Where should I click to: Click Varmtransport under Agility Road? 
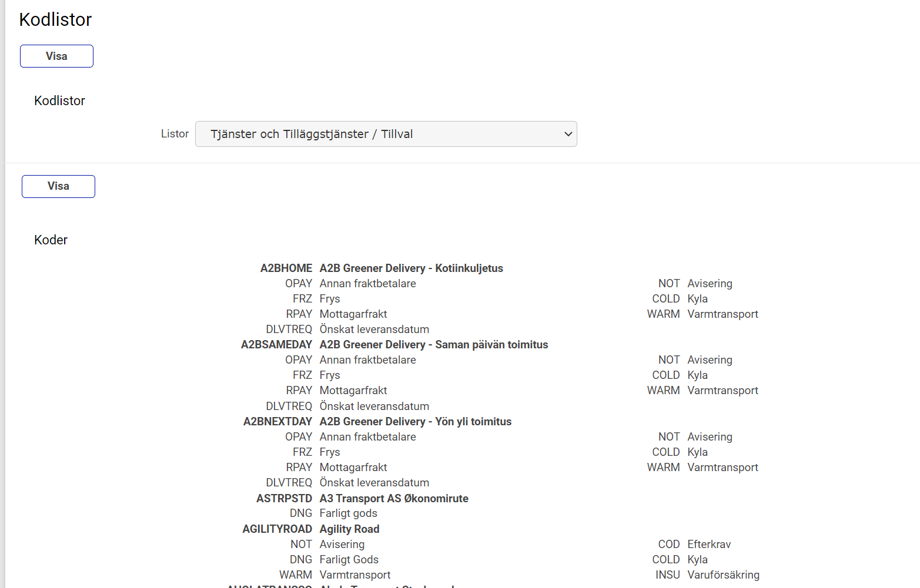point(355,574)
